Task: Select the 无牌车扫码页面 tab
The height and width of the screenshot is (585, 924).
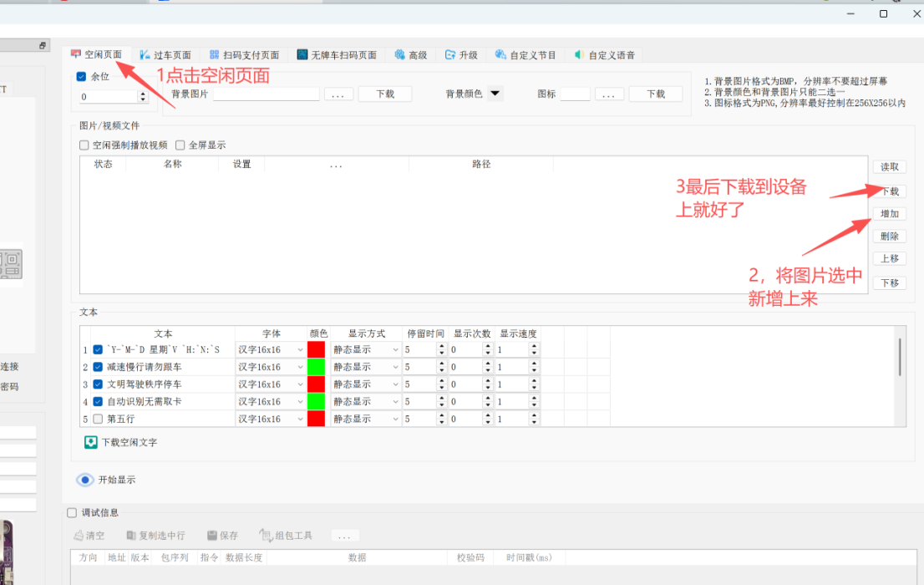Action: pos(337,55)
